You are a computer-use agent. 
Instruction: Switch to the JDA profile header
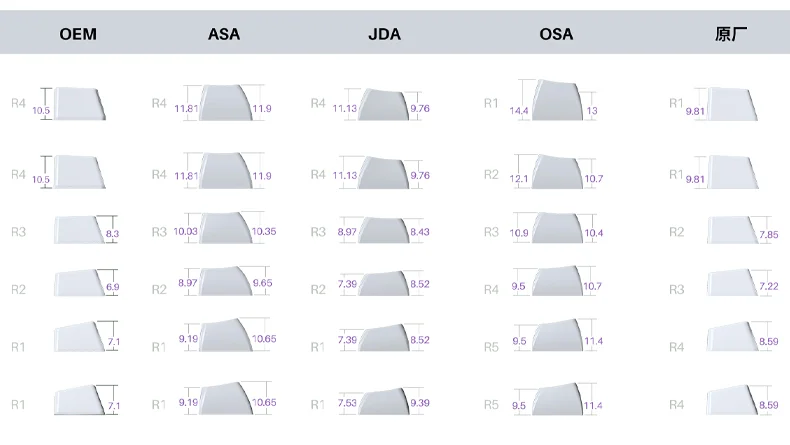384,34
